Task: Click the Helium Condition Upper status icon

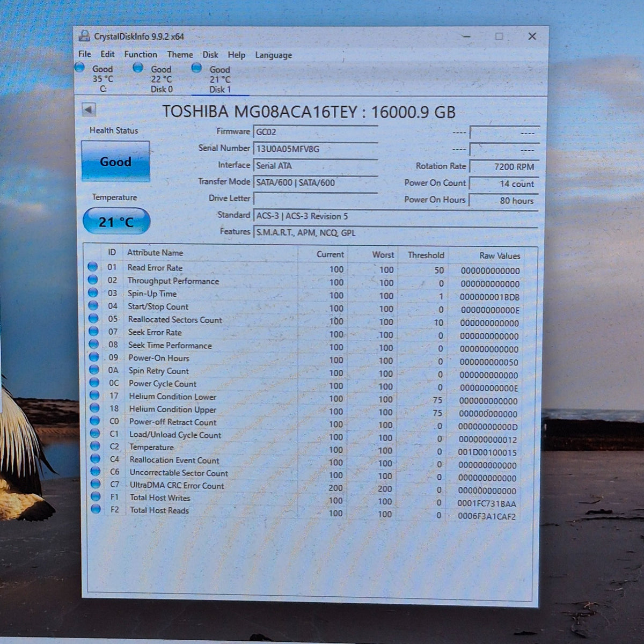Action: coord(95,408)
